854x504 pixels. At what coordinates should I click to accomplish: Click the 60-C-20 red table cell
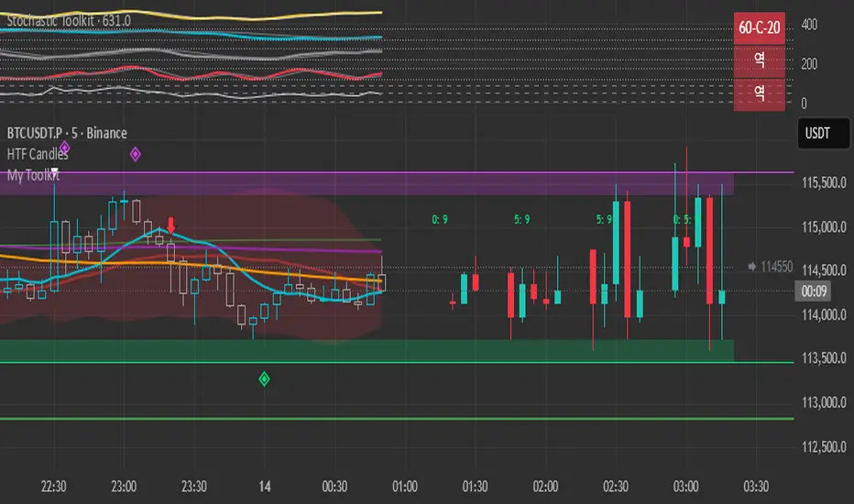click(x=760, y=27)
